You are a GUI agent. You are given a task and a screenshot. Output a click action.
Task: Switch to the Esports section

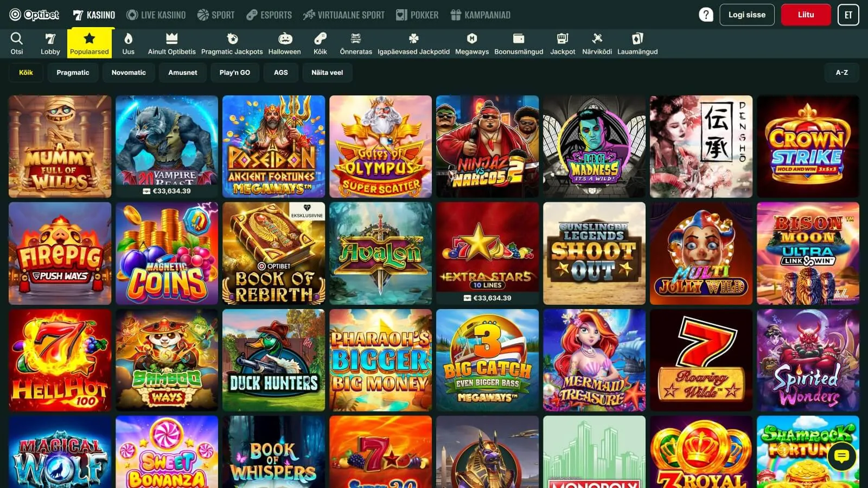(269, 15)
